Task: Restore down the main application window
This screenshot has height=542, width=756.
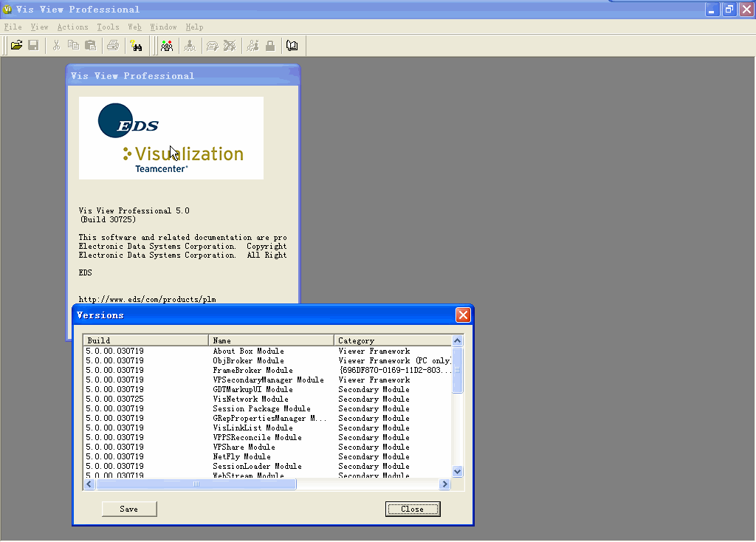Action: tap(729, 9)
